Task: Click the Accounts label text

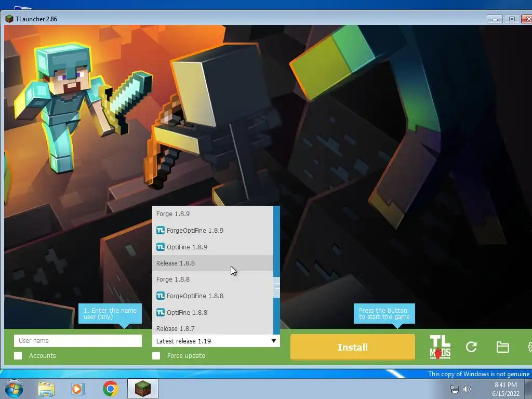Action: [x=43, y=355]
